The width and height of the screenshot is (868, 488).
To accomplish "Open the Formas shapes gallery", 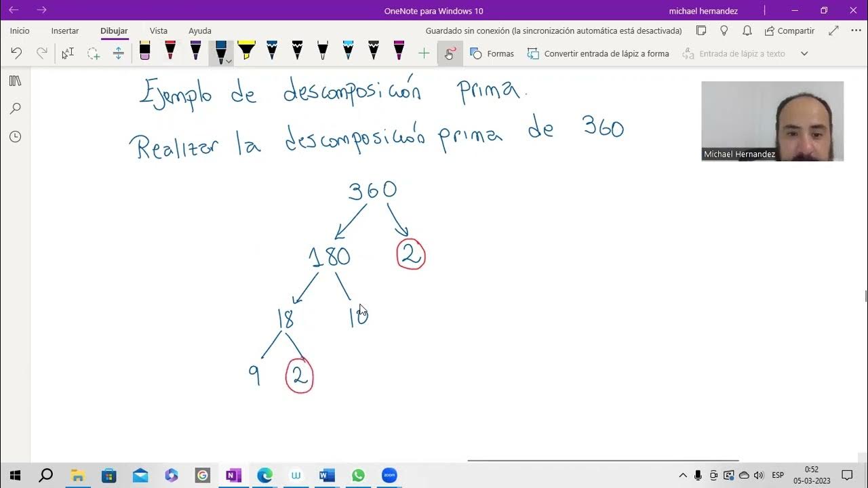I will tap(492, 53).
